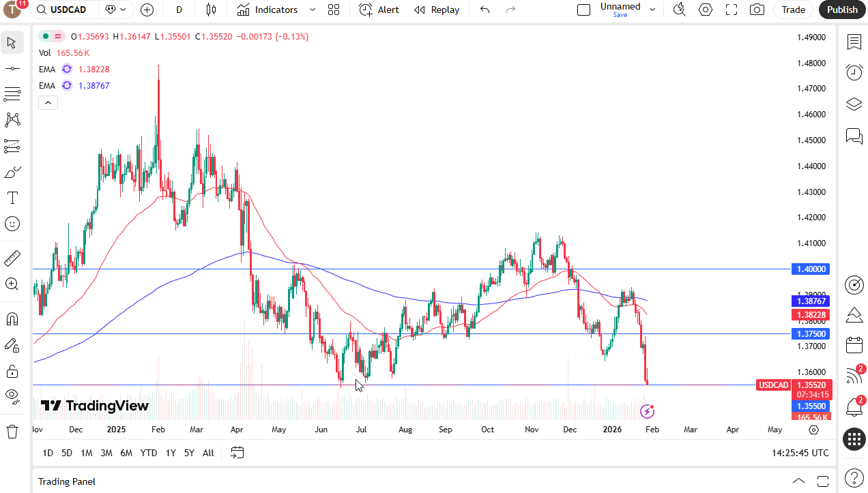Open the Fibonacci retracement tools
Screen dimensions: 868x493
[x=12, y=93]
